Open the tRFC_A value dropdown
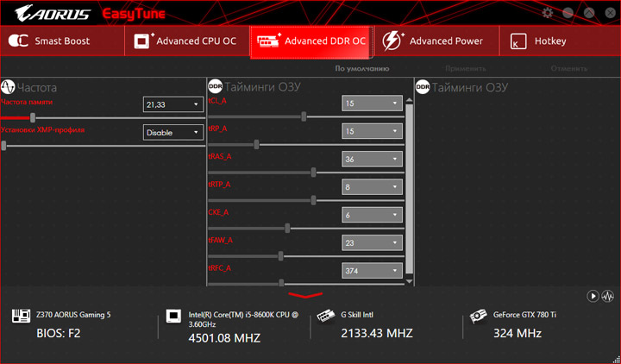 (372, 271)
